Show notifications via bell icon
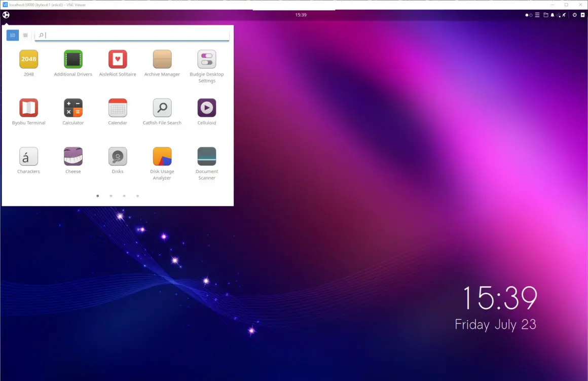 click(x=553, y=15)
